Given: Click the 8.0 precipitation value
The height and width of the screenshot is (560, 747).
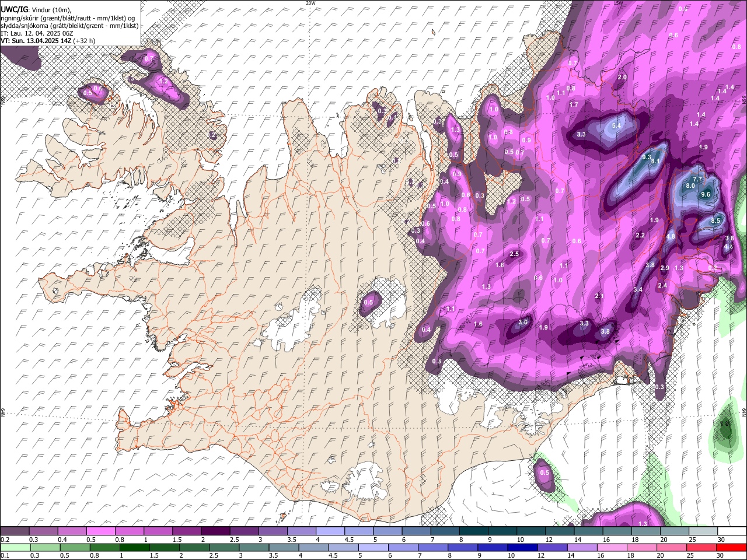Looking at the screenshot, I should (x=690, y=185).
